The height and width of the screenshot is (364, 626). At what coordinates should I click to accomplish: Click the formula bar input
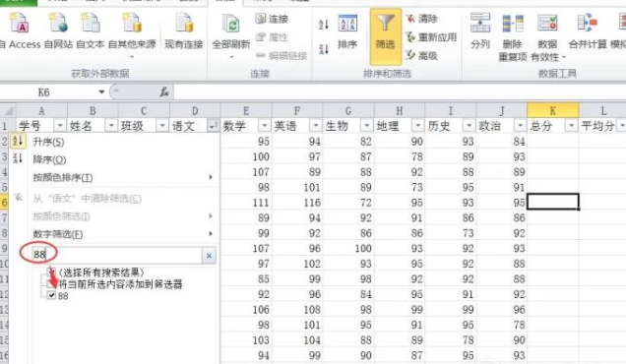pos(400,92)
